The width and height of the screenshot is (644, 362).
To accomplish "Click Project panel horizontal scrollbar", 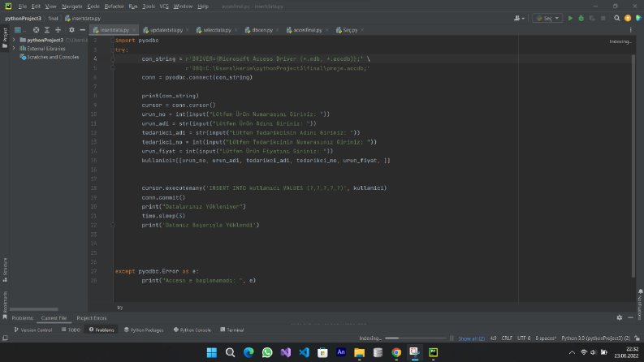I will (33, 309).
